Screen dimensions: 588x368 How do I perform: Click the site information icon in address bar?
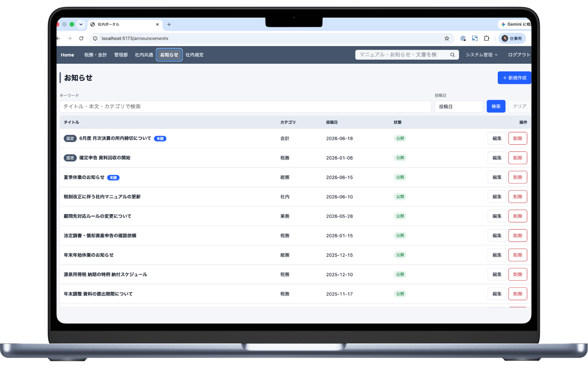click(95, 38)
